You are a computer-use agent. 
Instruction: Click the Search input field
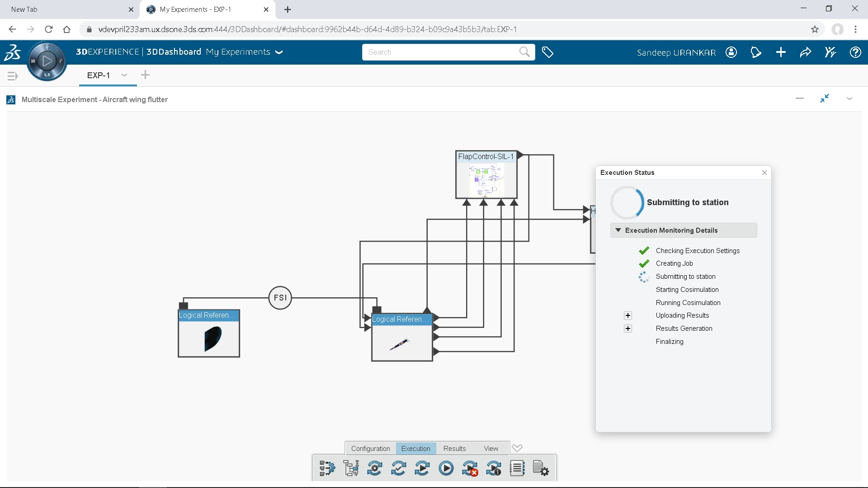pyautogui.click(x=441, y=52)
